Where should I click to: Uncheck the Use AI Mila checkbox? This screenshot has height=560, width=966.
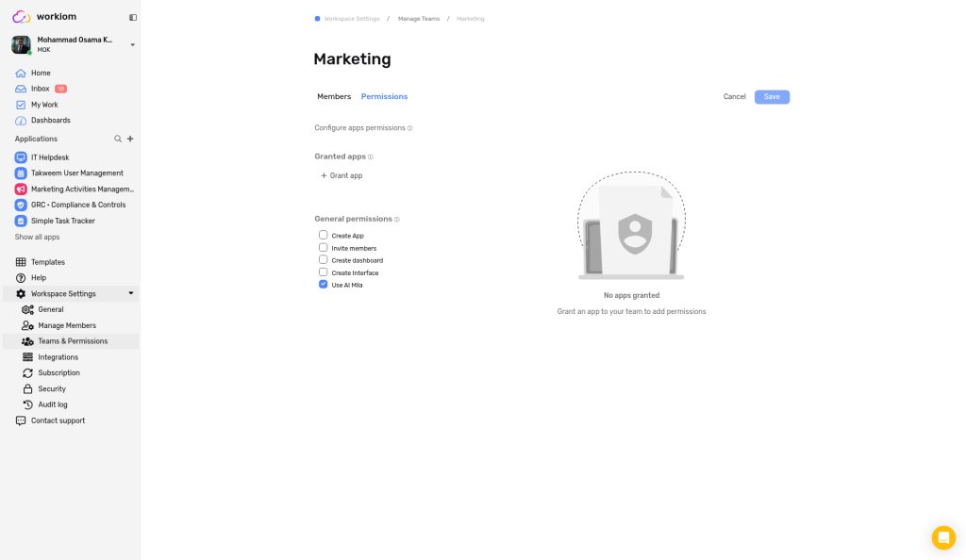pos(323,285)
